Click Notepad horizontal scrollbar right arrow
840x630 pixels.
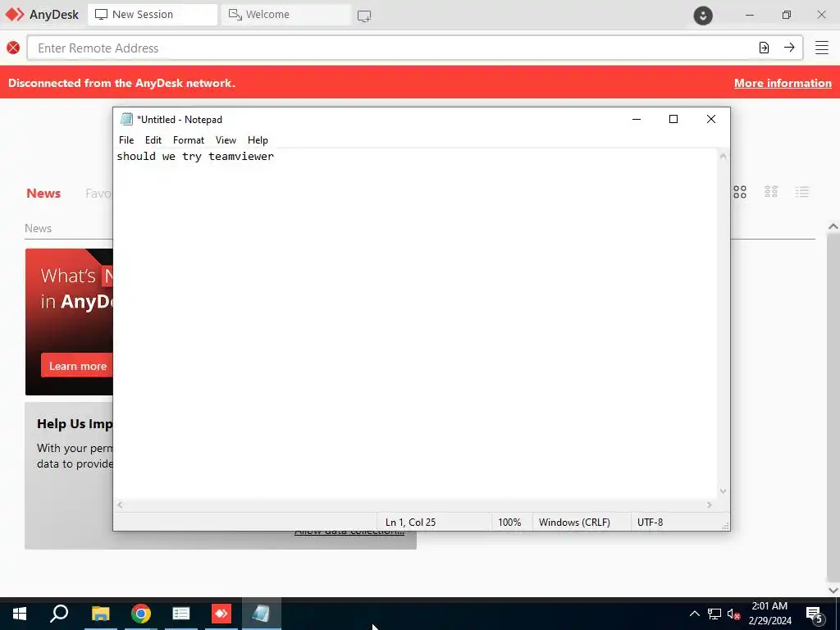point(710,504)
